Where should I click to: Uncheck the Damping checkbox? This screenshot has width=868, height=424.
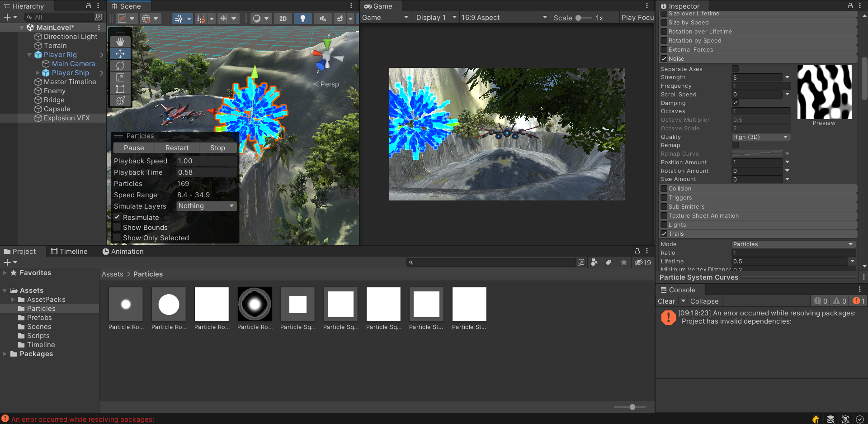point(736,103)
